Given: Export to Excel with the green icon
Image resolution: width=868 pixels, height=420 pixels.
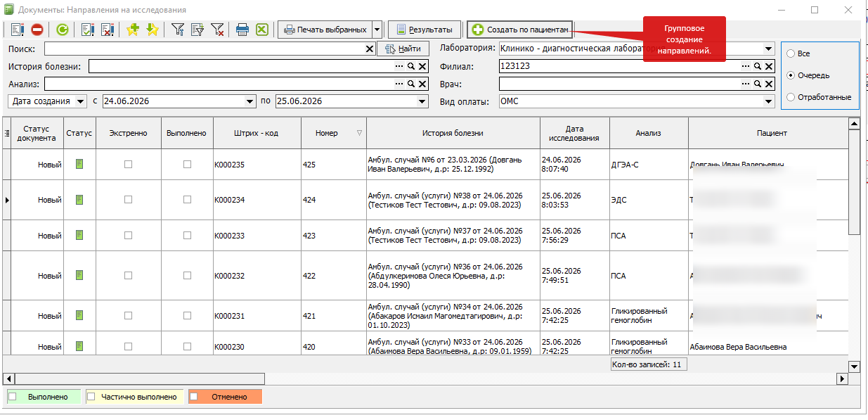Looking at the screenshot, I should click(x=261, y=30).
